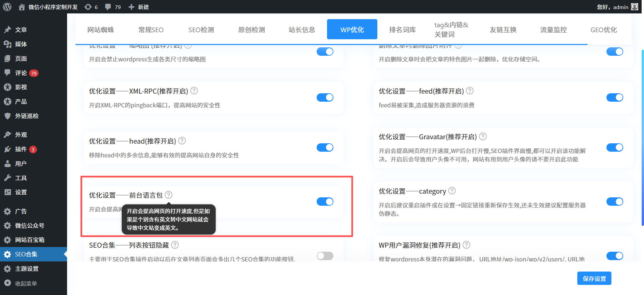Disable the XML-RPC optimization switch
This screenshot has width=644, height=295.
325,97
